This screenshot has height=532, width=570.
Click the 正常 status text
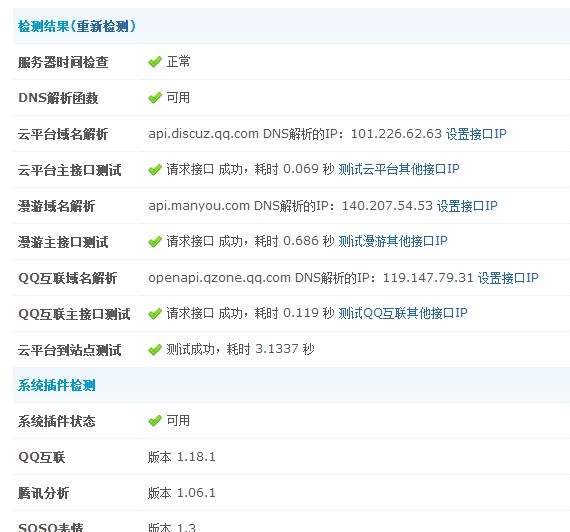(x=178, y=61)
